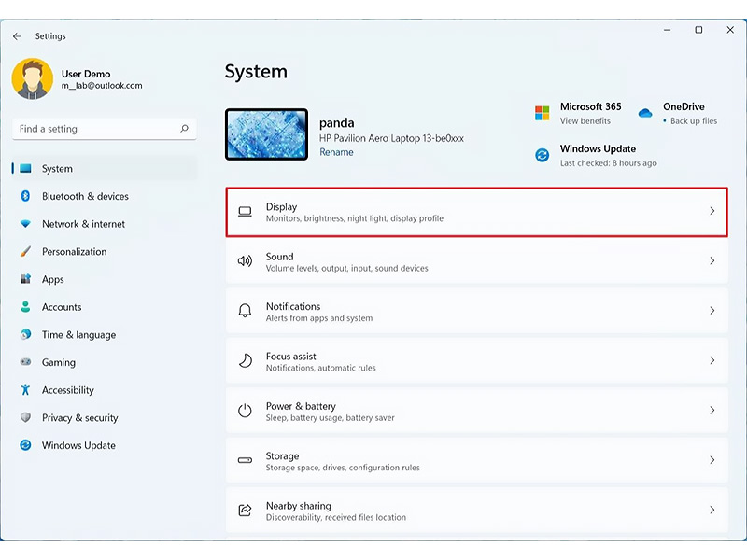Open Accessibility settings label
The height and width of the screenshot is (560, 747).
click(x=67, y=390)
